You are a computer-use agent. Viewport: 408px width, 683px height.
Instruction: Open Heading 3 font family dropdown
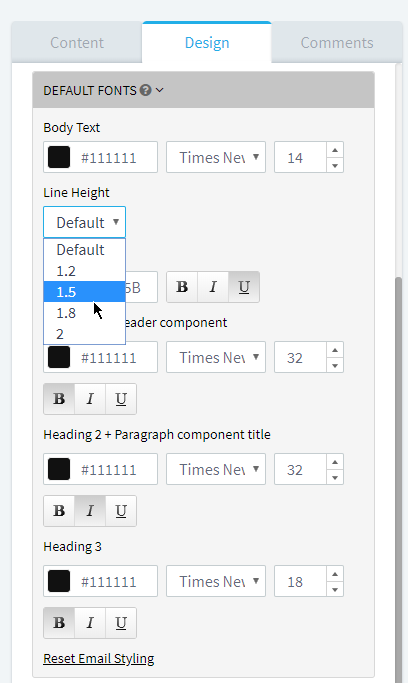(x=216, y=581)
